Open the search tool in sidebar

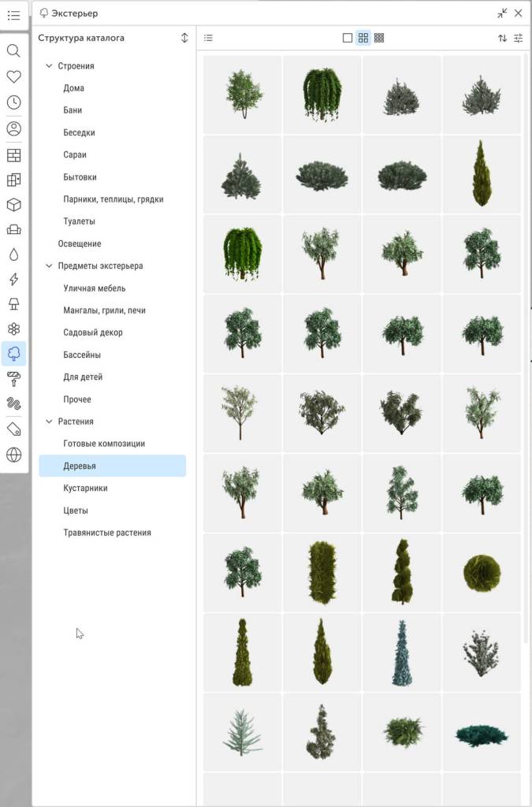pyautogui.click(x=13, y=51)
